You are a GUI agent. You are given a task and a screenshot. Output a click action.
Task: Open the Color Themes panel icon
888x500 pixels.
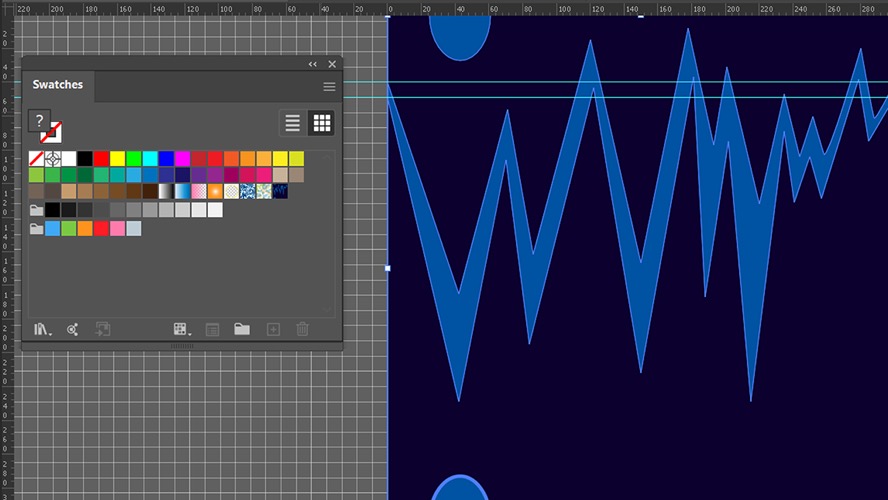pos(72,329)
